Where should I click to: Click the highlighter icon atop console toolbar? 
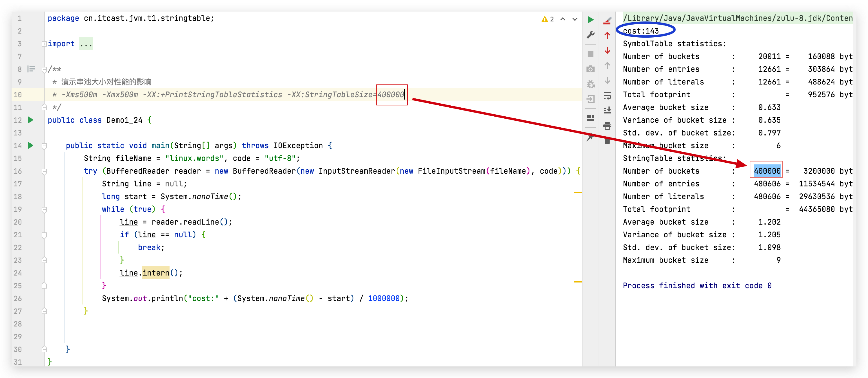(x=607, y=21)
